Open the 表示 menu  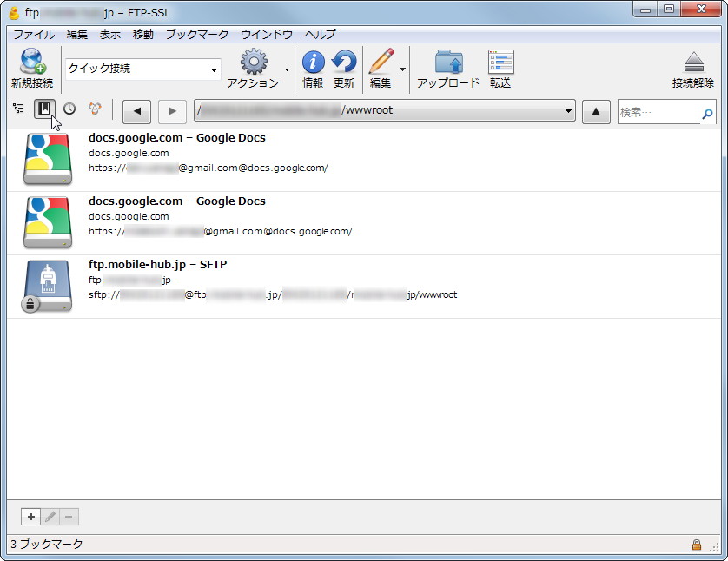click(x=110, y=35)
